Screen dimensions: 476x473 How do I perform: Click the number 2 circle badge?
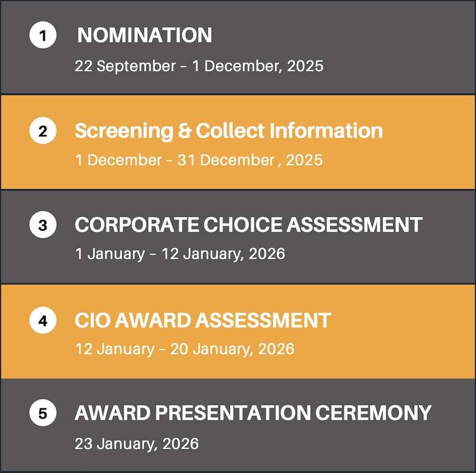tap(43, 131)
